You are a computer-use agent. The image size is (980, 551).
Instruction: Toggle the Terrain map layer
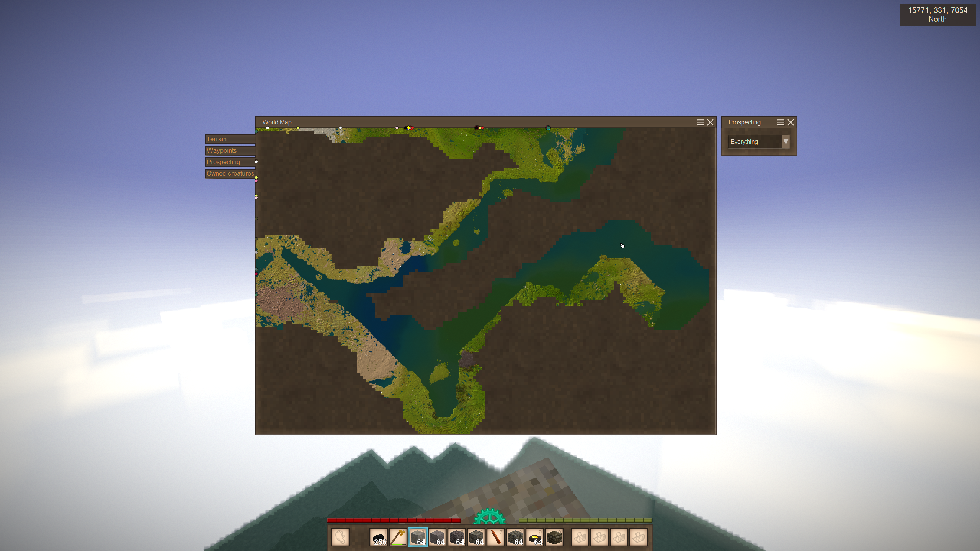(230, 139)
